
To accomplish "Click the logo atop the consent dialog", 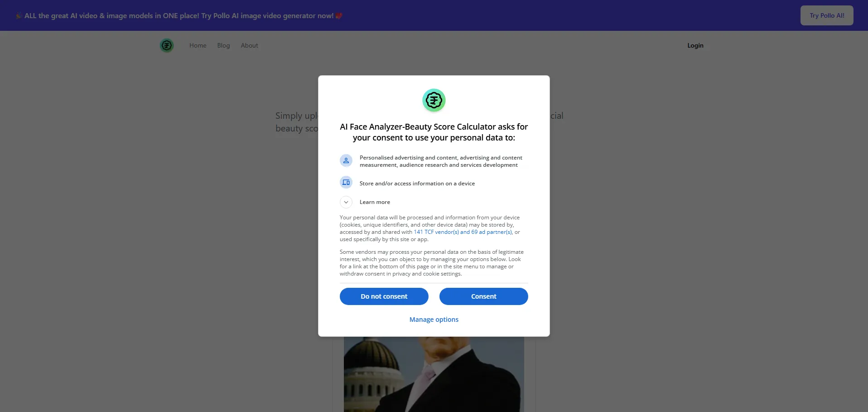I will (434, 100).
